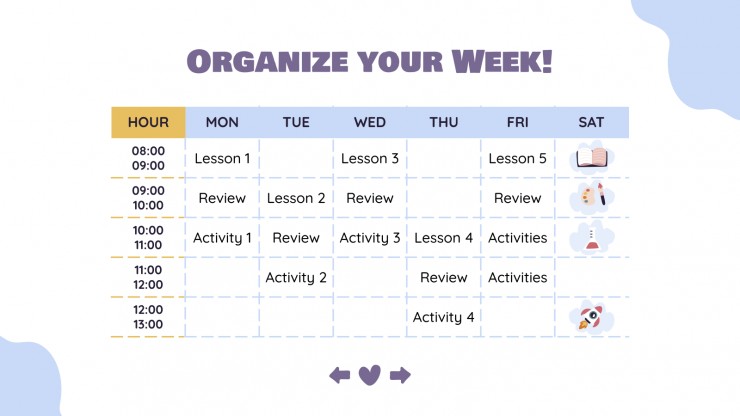Click the purple heart icon
Image resolution: width=740 pixels, height=416 pixels.
[x=370, y=375]
